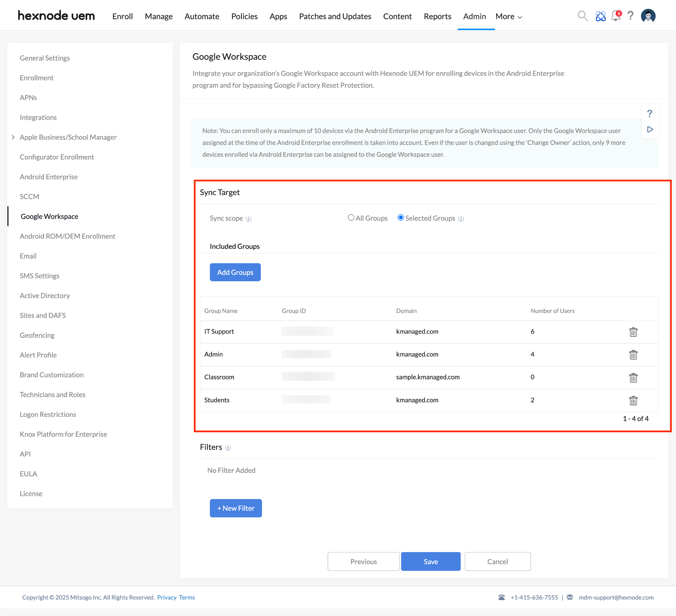Expand Apple Business/School Manager chevron
Image resolution: width=676 pixels, height=616 pixels.
pyautogui.click(x=13, y=137)
